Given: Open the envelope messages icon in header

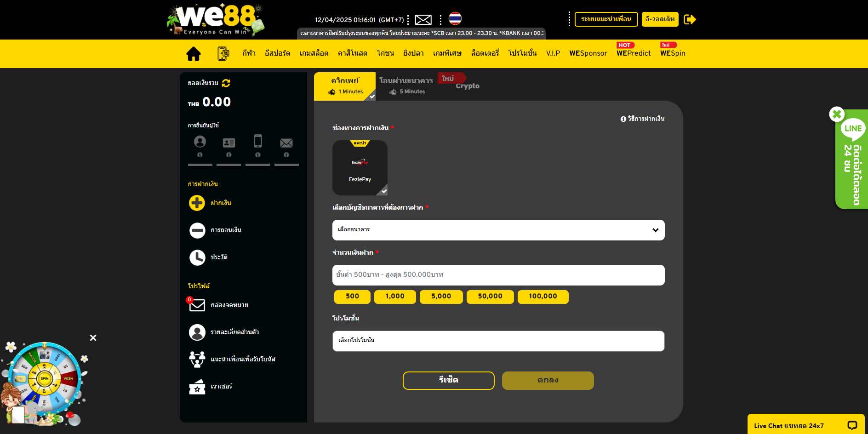Looking at the screenshot, I should tap(423, 20).
